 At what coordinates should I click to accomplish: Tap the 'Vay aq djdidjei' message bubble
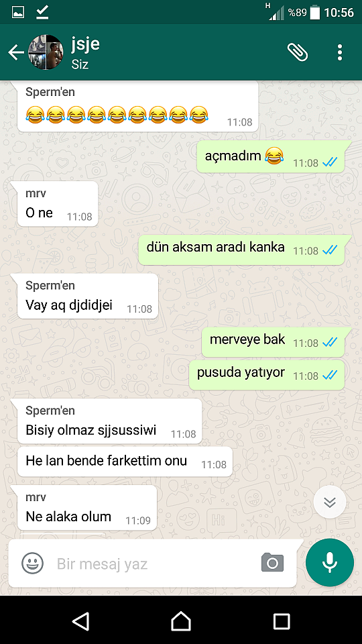coord(87,296)
